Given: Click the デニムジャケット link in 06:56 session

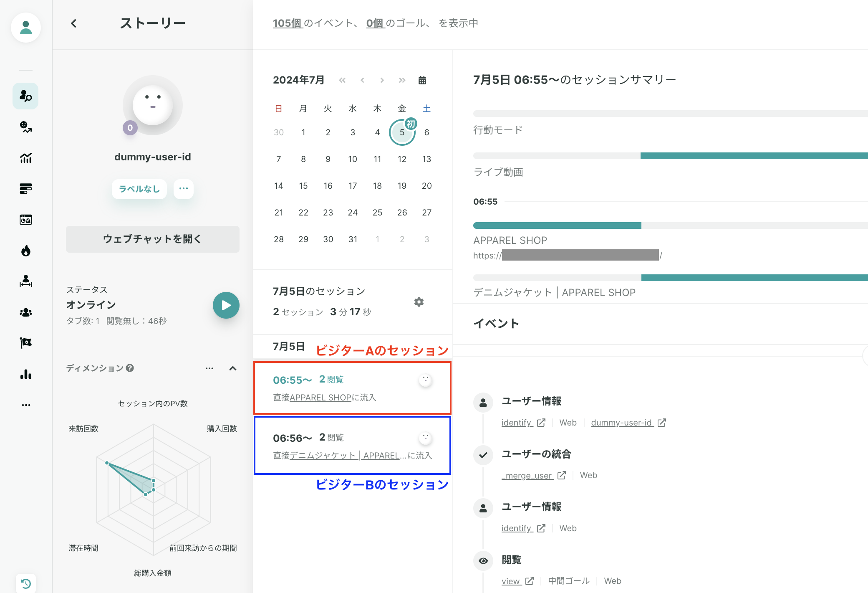Looking at the screenshot, I should (x=344, y=456).
